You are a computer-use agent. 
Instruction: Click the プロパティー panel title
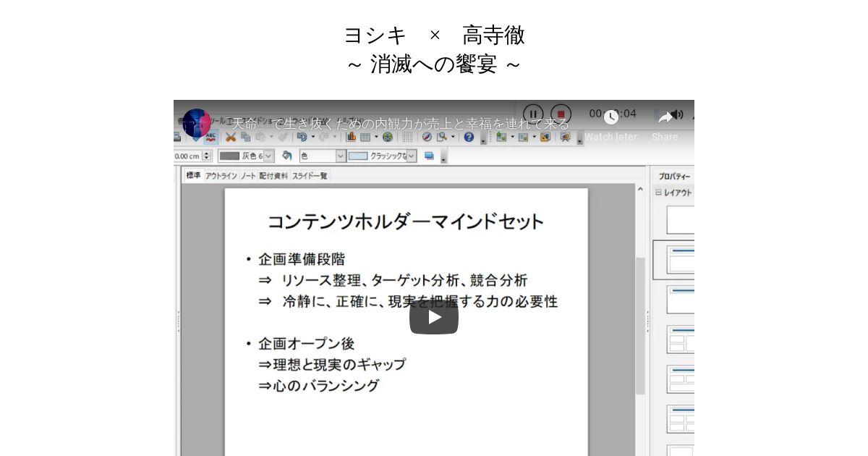click(674, 177)
